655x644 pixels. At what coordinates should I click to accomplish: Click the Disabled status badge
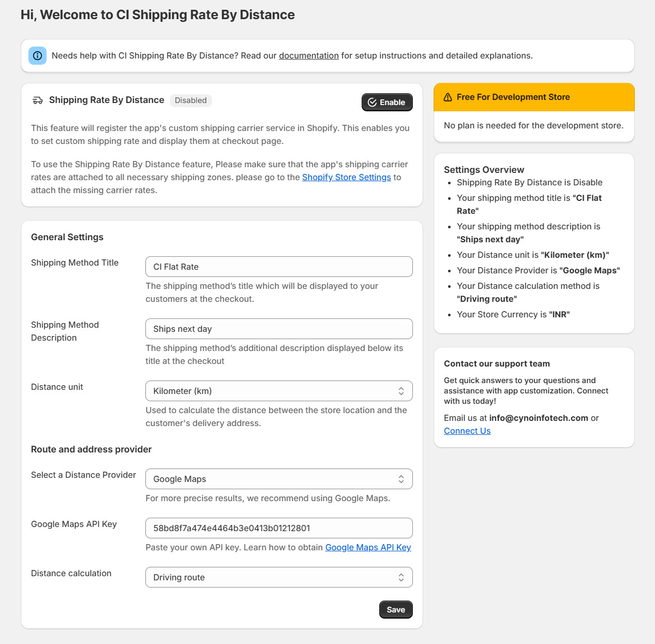pyautogui.click(x=191, y=100)
